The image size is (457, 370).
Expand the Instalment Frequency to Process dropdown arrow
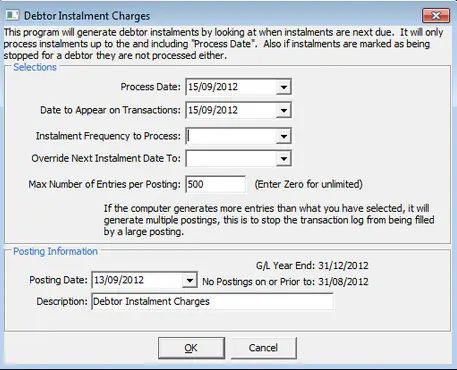[284, 136]
